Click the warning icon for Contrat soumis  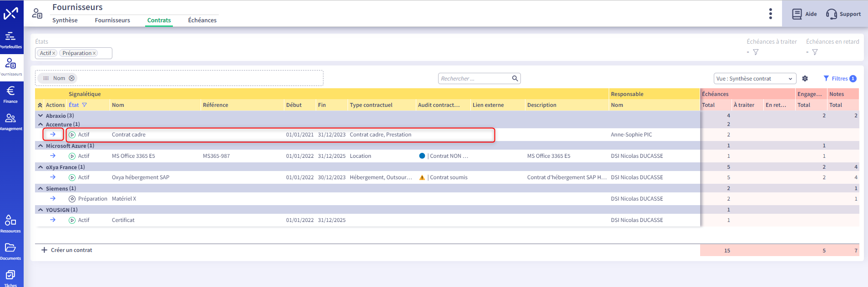tap(422, 177)
